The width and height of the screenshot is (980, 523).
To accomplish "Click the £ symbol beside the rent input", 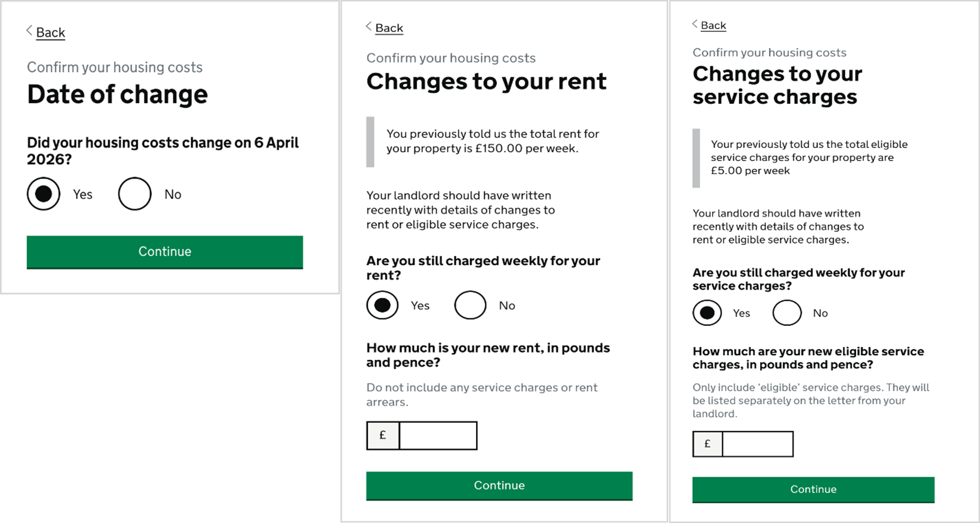I will pos(382,435).
